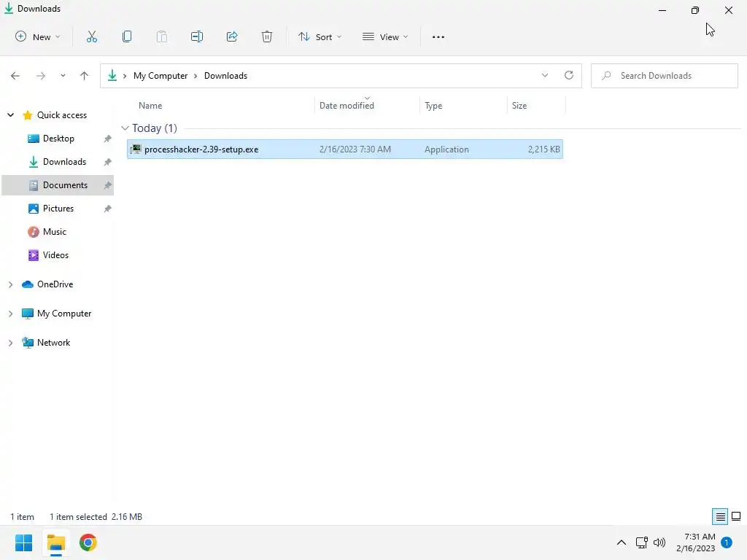Screen dimensions: 747x560
Task: Go back with the left arrow
Action: [15, 76]
